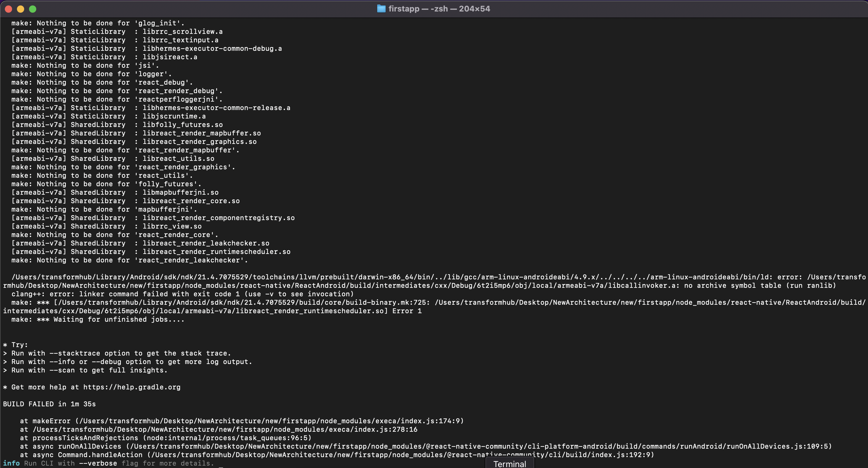Click the green fullscreen traffic light
The width and height of the screenshot is (868, 468).
click(x=33, y=9)
